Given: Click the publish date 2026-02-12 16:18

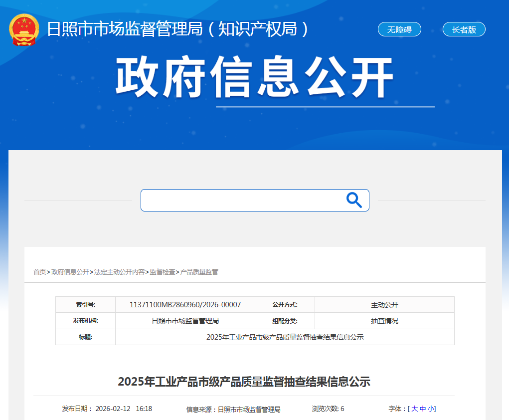Looking at the screenshot, I should (x=123, y=409).
